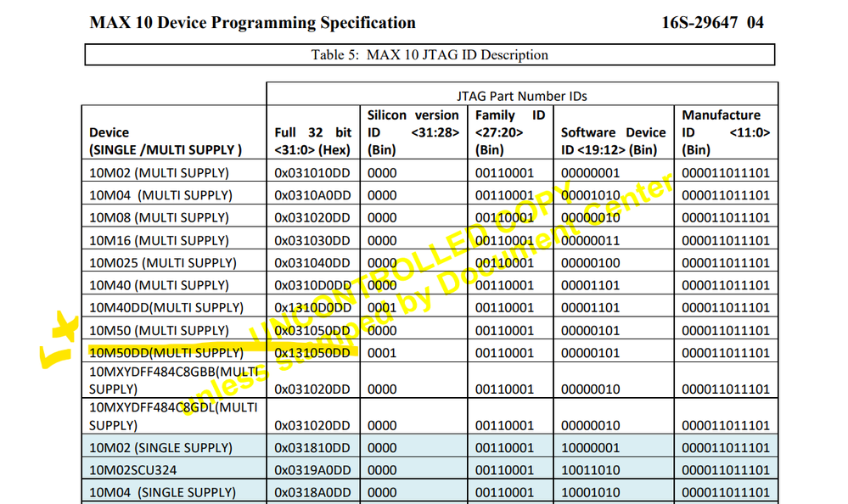Click the hex value '0x031040DD'
Viewport: 848px width, 504px height.
coord(312,263)
